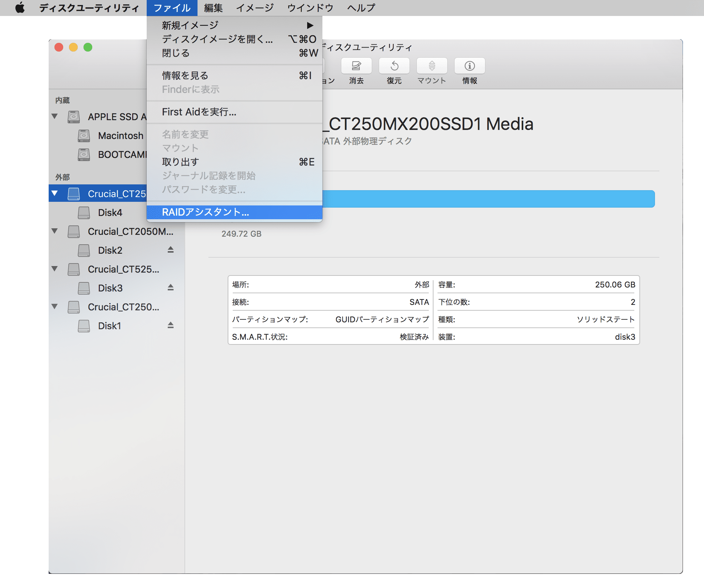
Task: Click the Disk2 volume icon
Action: (84, 250)
